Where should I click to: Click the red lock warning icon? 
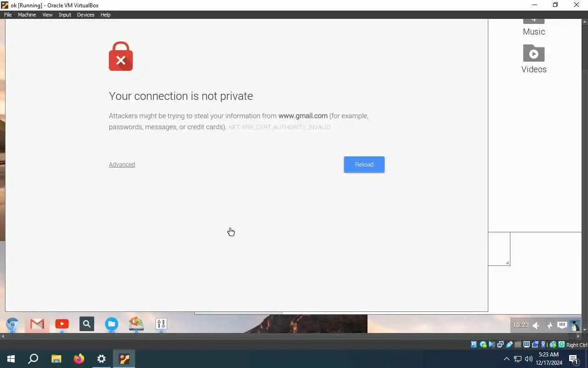tap(121, 56)
